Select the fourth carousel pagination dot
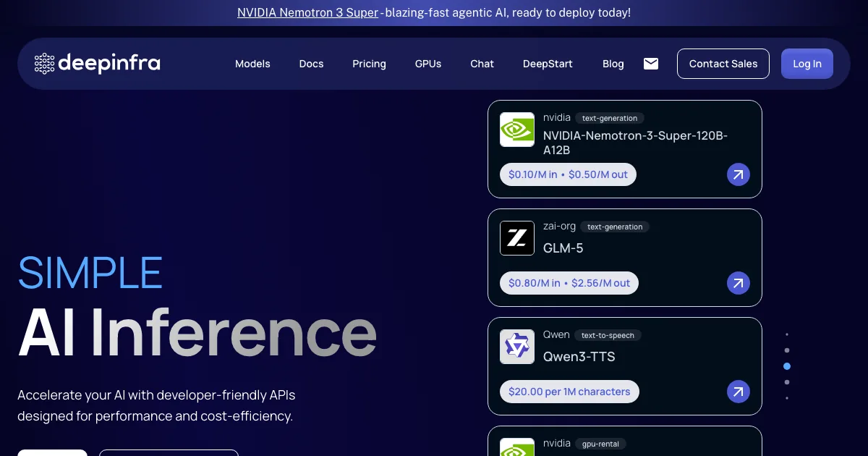Image resolution: width=868 pixels, height=456 pixels. [x=787, y=382]
